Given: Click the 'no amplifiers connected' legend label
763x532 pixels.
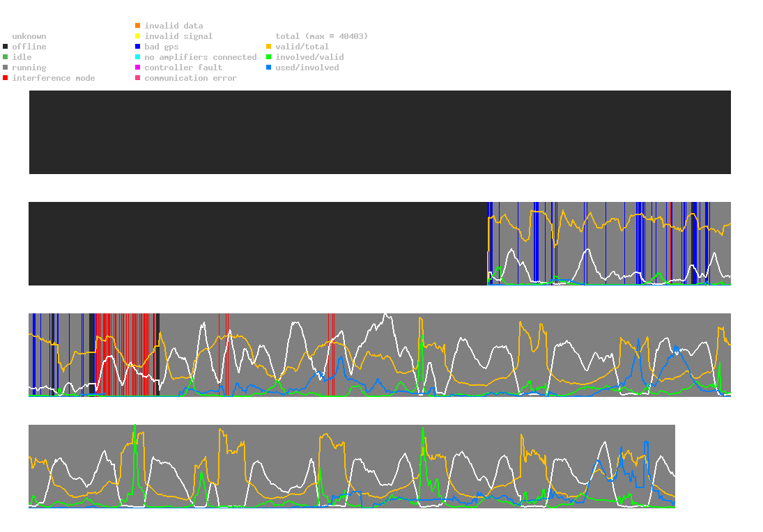Looking at the screenshot, I should (x=201, y=57).
